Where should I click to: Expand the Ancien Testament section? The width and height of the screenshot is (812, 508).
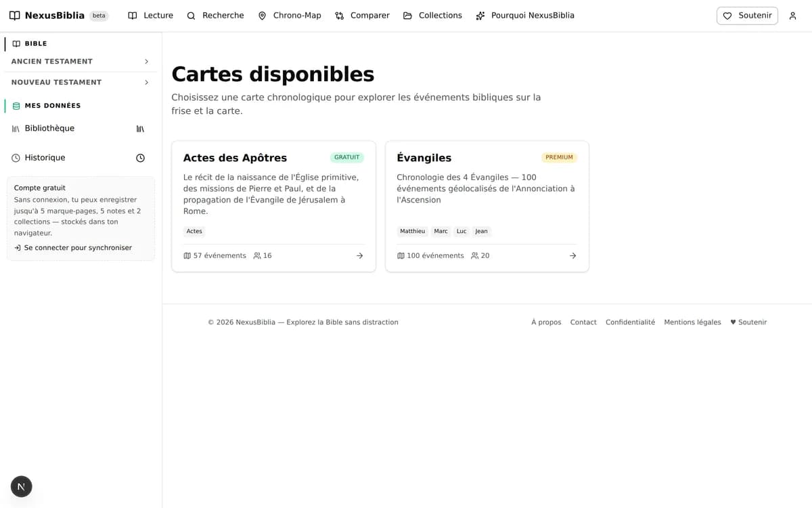(x=81, y=62)
